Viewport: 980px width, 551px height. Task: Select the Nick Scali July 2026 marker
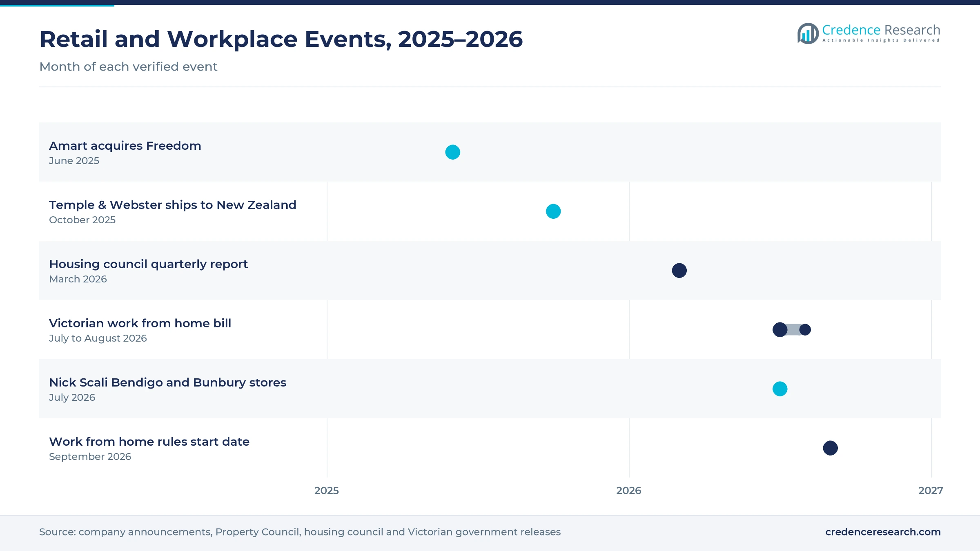tap(780, 389)
